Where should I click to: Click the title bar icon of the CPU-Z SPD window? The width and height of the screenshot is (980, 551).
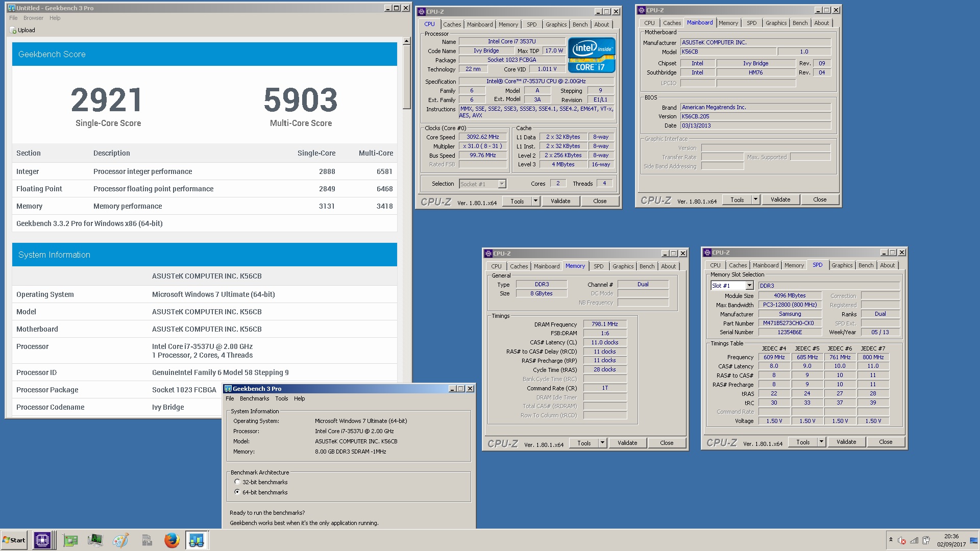(707, 253)
